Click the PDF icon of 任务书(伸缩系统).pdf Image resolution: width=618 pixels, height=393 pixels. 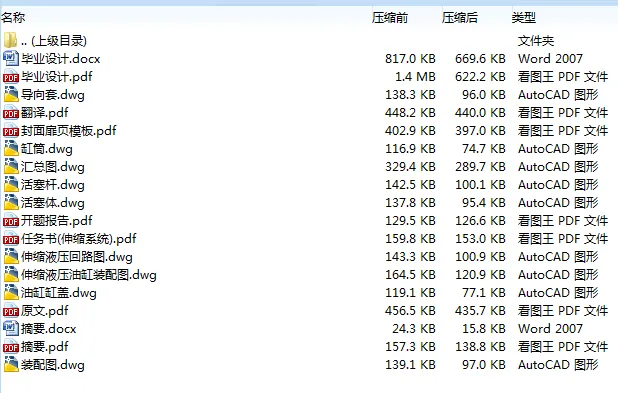pos(11,238)
